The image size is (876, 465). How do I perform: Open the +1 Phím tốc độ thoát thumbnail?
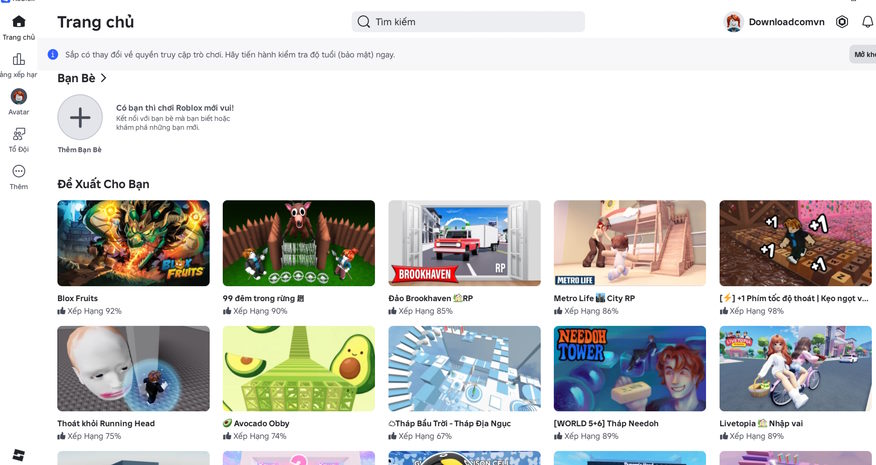795,243
